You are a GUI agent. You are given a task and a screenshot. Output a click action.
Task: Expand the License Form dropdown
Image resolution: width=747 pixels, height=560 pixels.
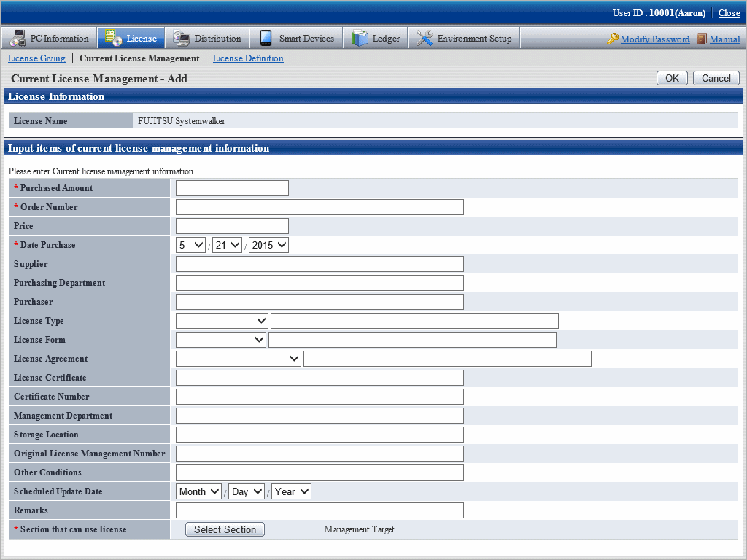pyautogui.click(x=221, y=340)
